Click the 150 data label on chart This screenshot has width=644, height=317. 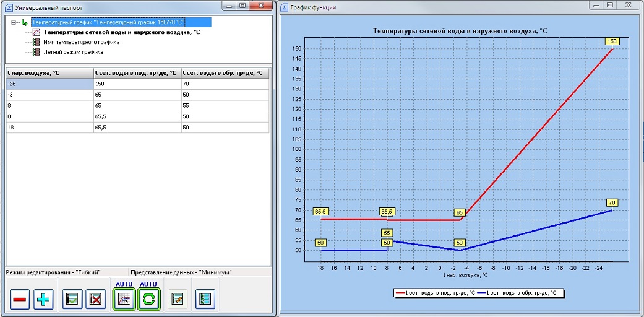coord(612,41)
